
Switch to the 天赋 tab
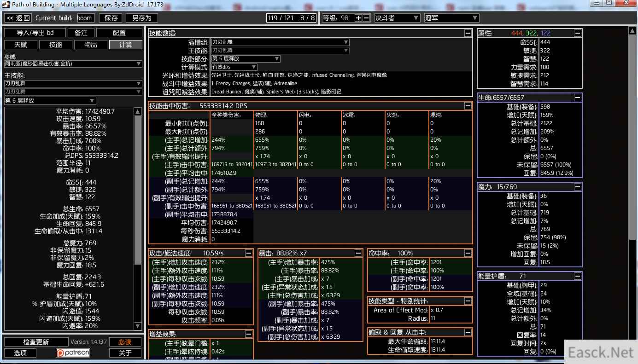click(x=21, y=45)
